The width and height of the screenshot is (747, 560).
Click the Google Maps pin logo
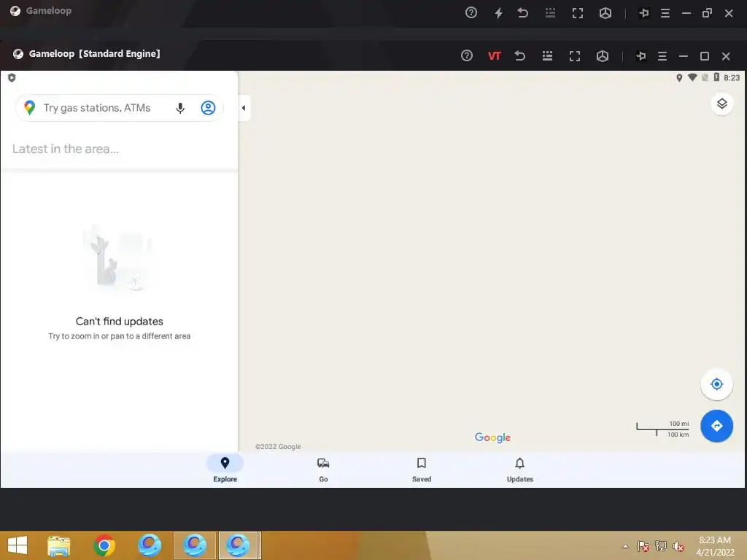(x=29, y=108)
